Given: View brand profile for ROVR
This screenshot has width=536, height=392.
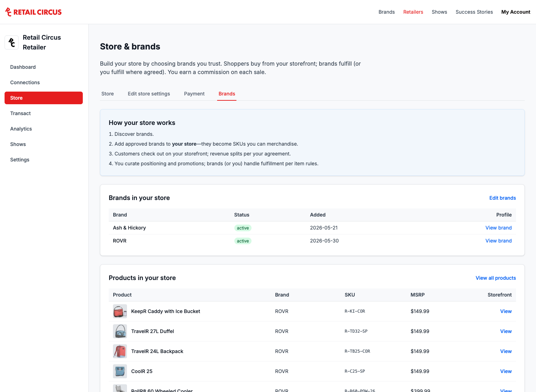Looking at the screenshot, I should [498, 241].
